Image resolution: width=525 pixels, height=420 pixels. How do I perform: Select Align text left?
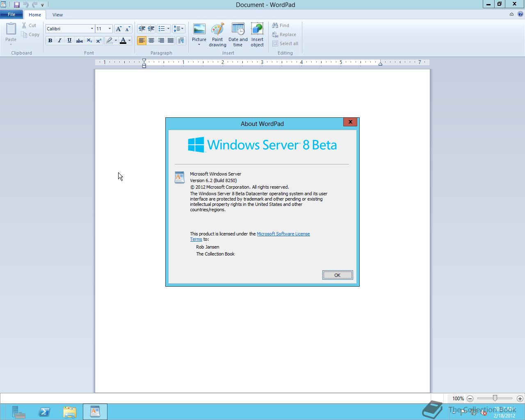(142, 41)
